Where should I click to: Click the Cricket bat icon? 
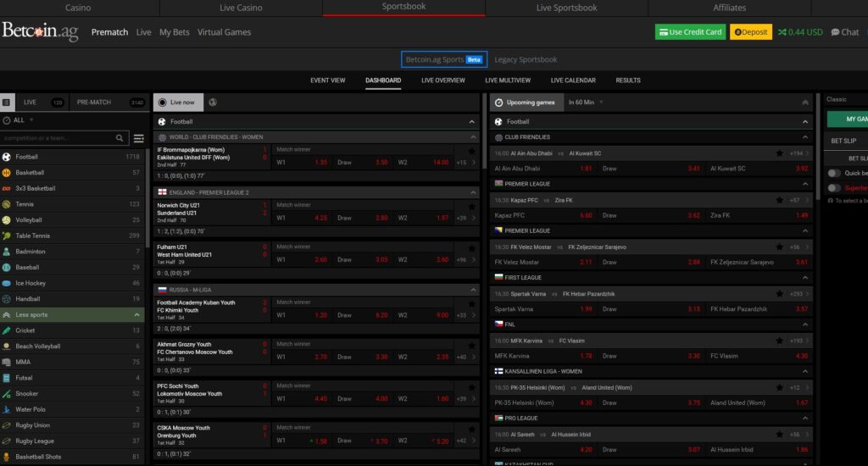[7, 330]
